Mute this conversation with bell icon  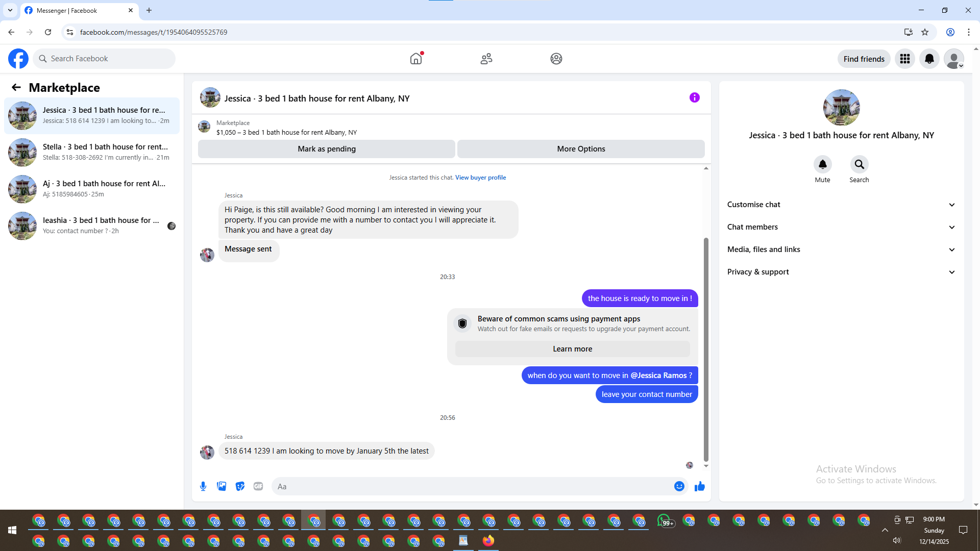click(822, 164)
